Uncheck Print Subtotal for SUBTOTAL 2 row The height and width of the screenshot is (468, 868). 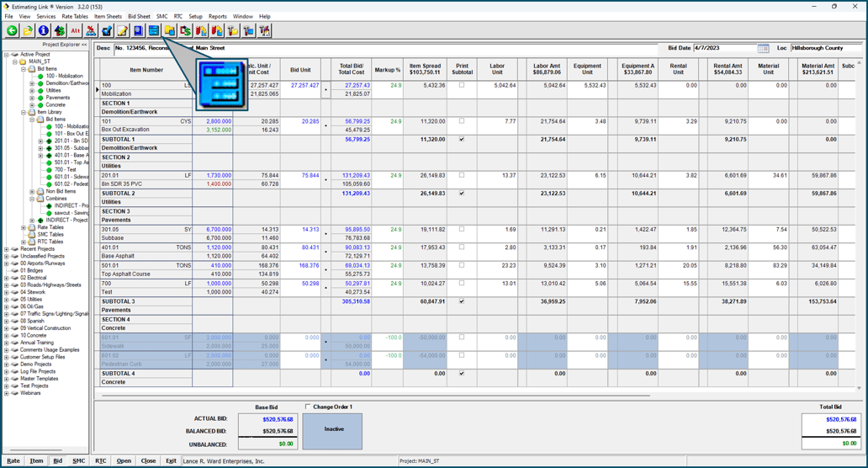[462, 194]
